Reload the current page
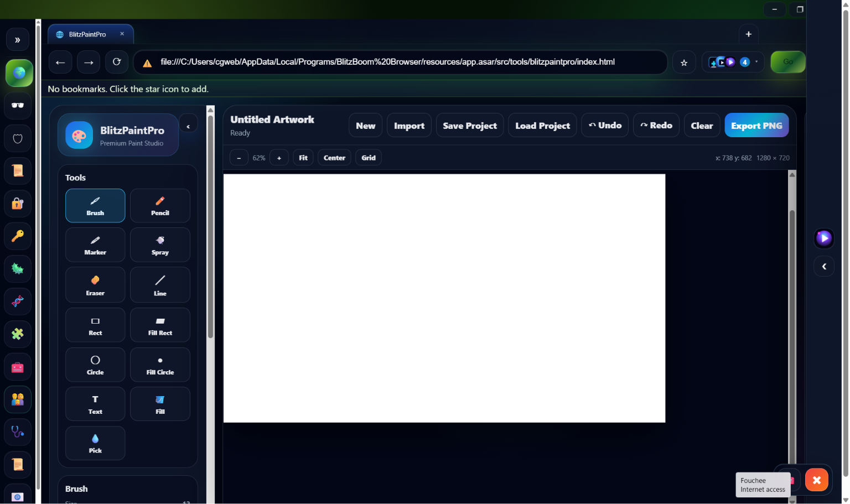 coord(117,62)
